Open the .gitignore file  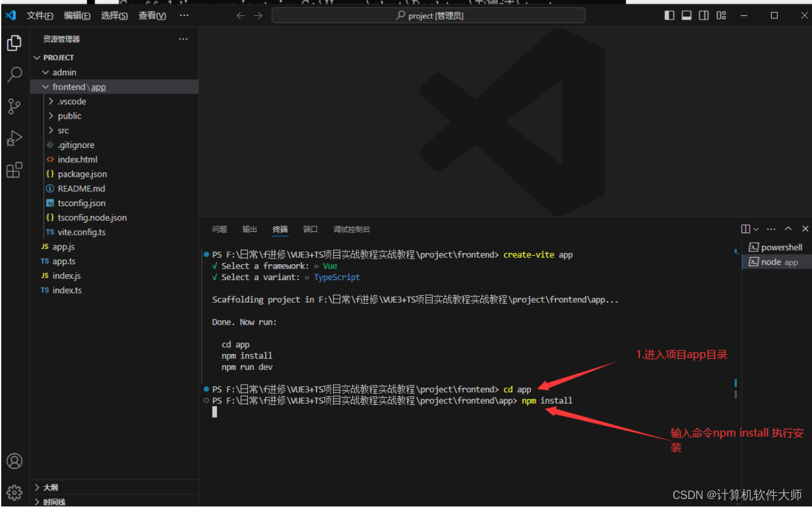click(114, 145)
